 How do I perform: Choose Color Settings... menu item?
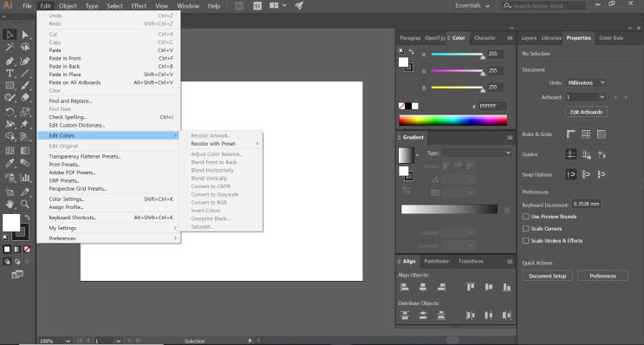pos(109,199)
